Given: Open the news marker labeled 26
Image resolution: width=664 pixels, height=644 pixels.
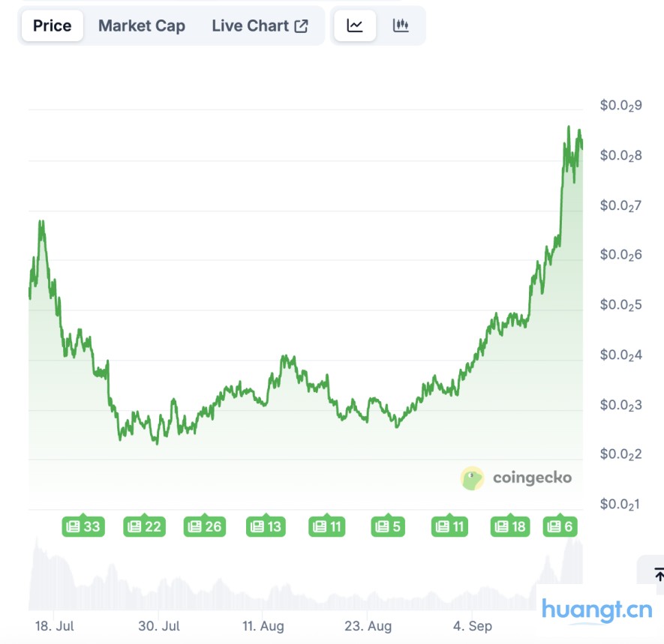Looking at the screenshot, I should pyautogui.click(x=204, y=526).
